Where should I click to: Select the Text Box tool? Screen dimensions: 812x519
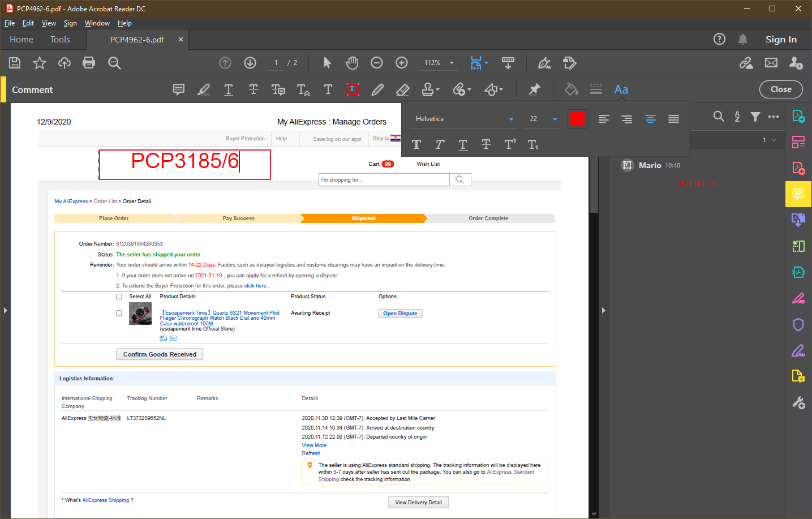353,89
